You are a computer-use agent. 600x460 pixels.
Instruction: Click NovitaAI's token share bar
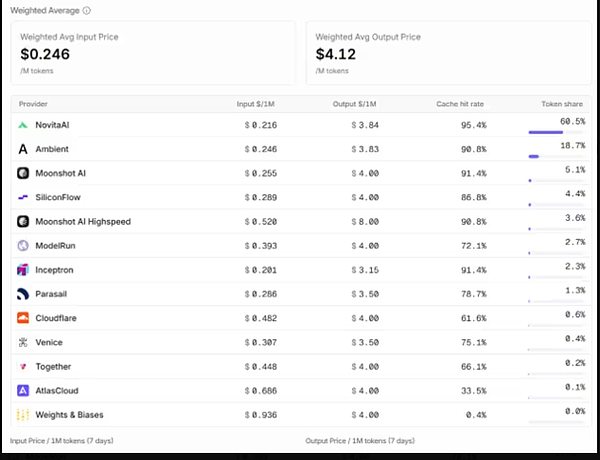[557, 132]
